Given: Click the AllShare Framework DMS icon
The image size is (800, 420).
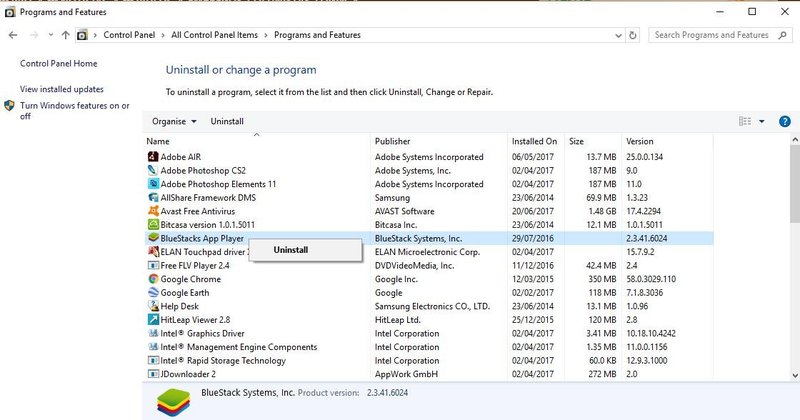Looking at the screenshot, I should tap(153, 197).
